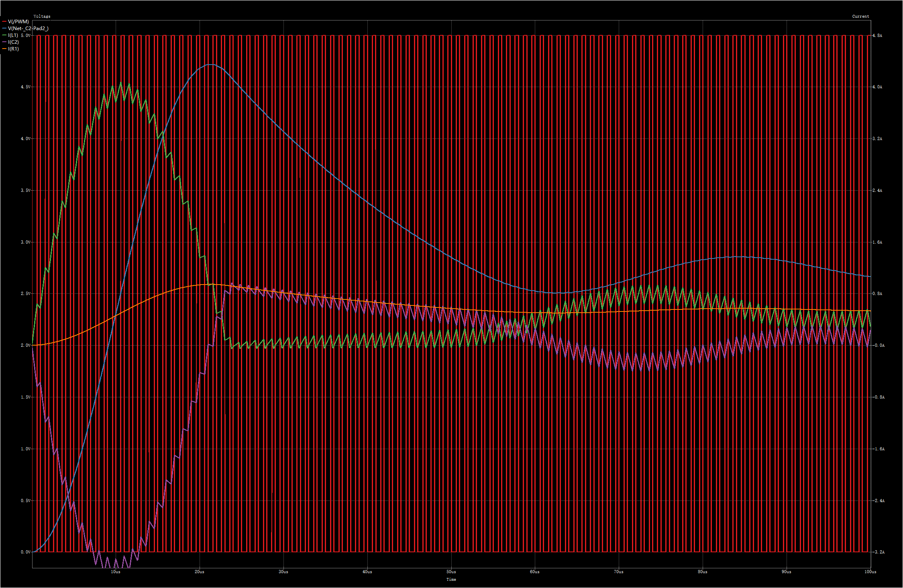The width and height of the screenshot is (903, 588).
Task: Click the -3.2A current axis tick label
Action: tap(878, 552)
